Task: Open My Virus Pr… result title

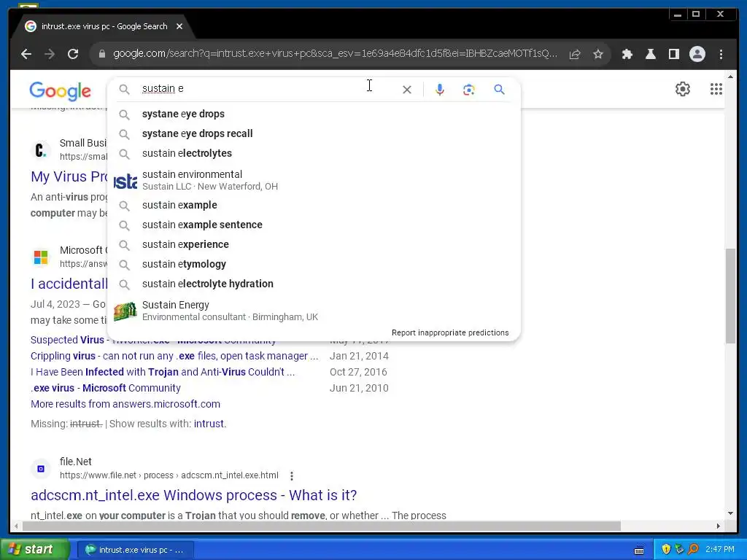Action: [69, 176]
